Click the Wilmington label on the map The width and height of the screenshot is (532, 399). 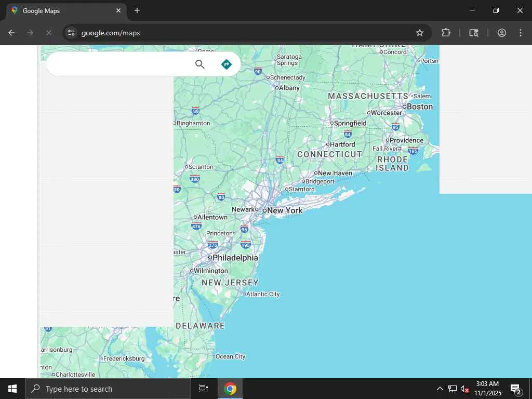point(211,271)
